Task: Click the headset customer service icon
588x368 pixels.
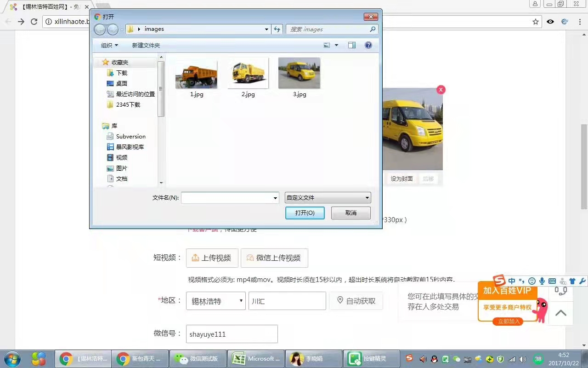Action: [x=561, y=290]
